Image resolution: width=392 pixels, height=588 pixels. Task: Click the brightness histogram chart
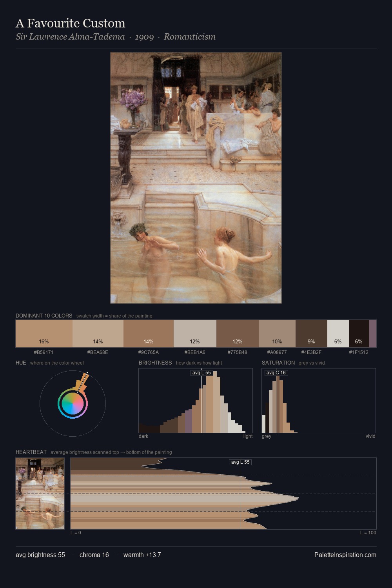[x=196, y=401]
